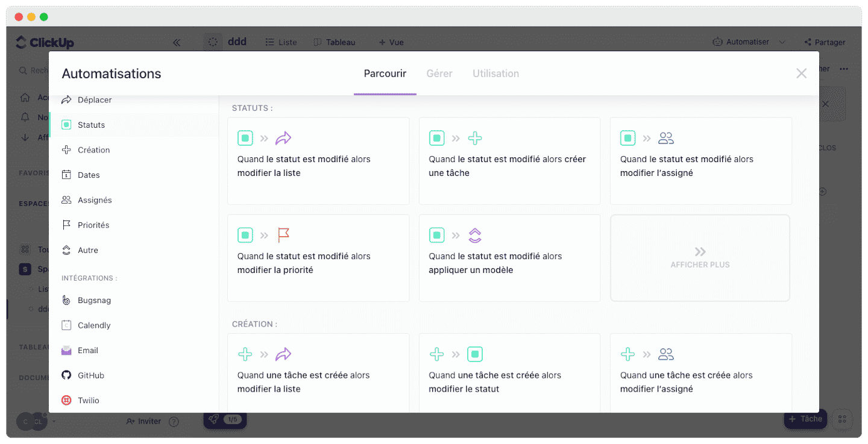
Task: Select the Déplacer category arrow icon
Action: coord(66,100)
